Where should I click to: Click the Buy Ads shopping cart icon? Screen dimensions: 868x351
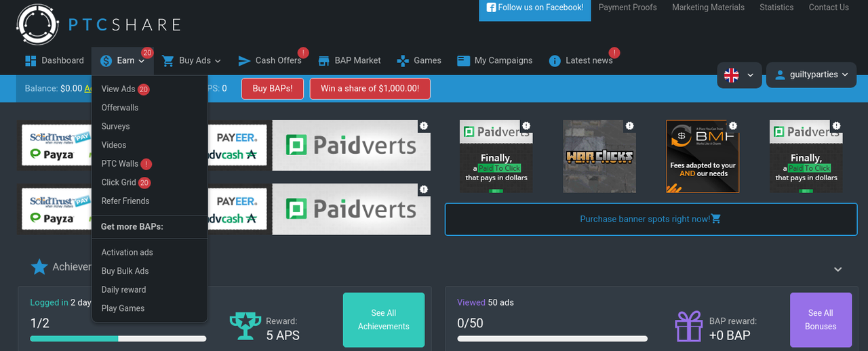168,60
